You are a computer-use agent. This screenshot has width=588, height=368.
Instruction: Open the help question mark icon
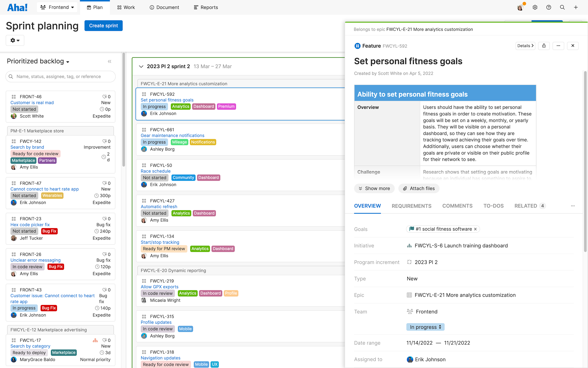[x=549, y=7]
